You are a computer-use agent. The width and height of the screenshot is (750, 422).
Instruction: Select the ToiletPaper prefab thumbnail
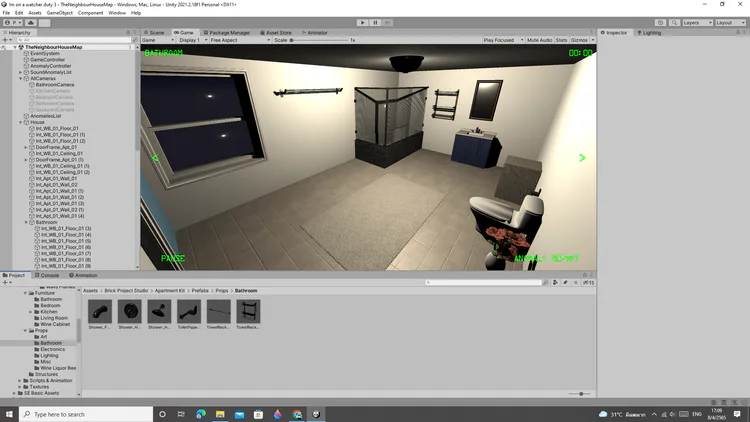point(189,311)
